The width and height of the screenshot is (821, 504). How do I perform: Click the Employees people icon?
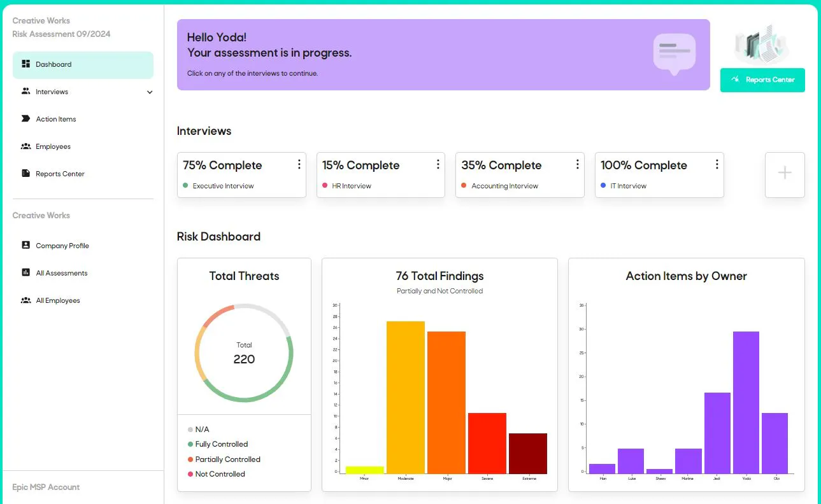tap(26, 146)
